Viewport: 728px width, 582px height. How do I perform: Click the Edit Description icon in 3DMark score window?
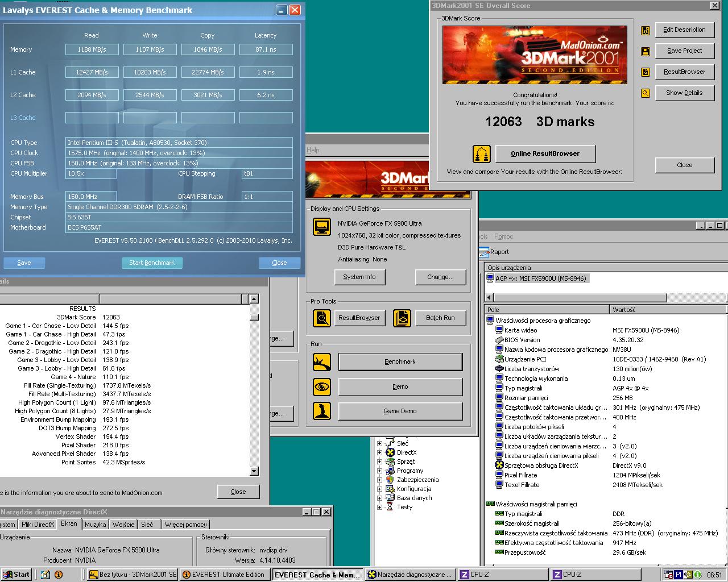tap(646, 31)
